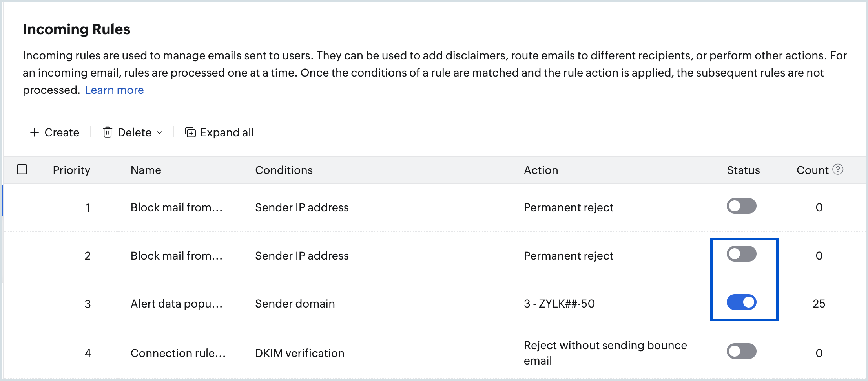Click the plus icon beside Create
Image resolution: width=868 pixels, height=381 pixels.
35,132
